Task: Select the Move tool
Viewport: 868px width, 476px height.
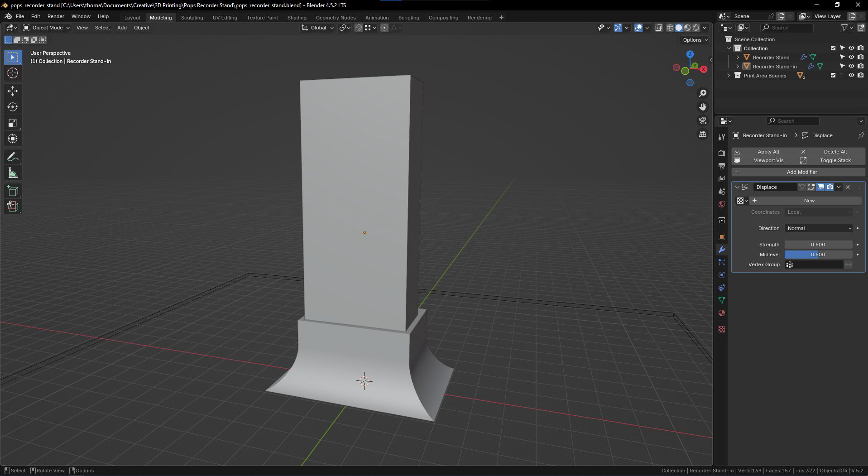Action: (x=13, y=91)
